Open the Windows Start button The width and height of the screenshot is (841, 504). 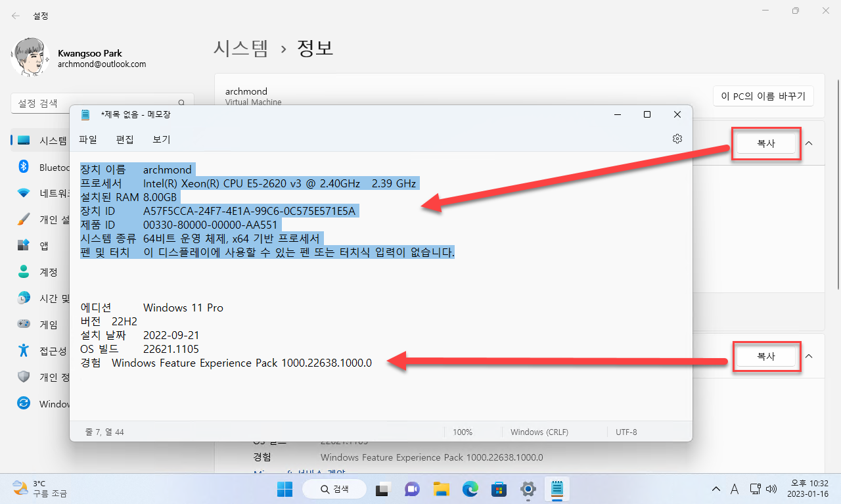[x=284, y=489]
